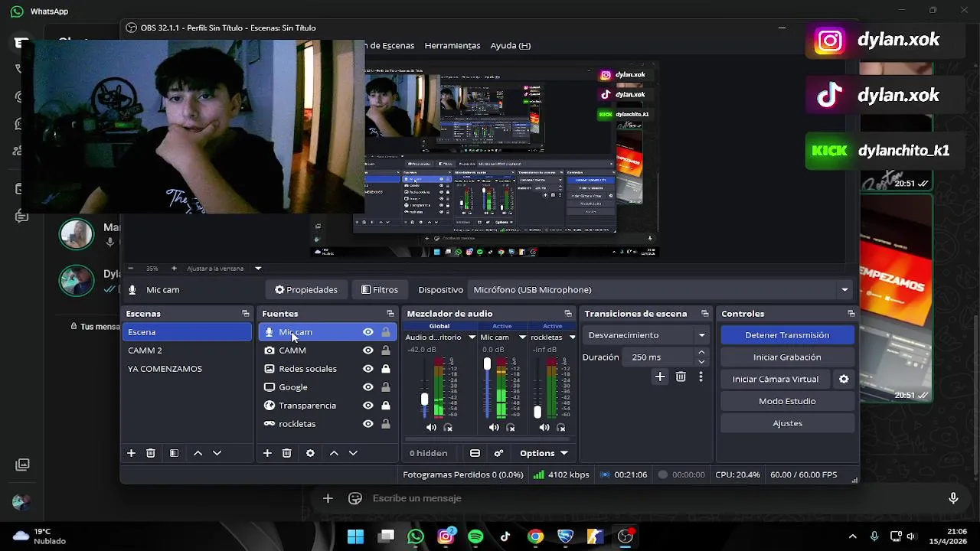The height and width of the screenshot is (551, 980).
Task: Open Spotify from the taskbar
Action: [x=475, y=536]
